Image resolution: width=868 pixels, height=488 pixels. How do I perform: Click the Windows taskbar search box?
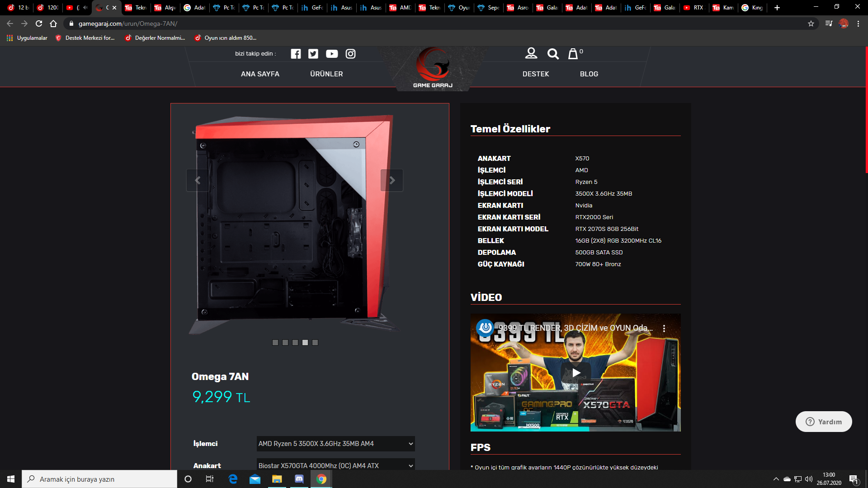point(99,479)
